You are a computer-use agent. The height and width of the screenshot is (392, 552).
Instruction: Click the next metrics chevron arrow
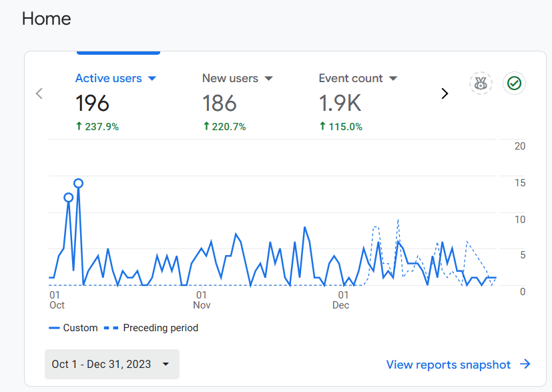pyautogui.click(x=445, y=93)
